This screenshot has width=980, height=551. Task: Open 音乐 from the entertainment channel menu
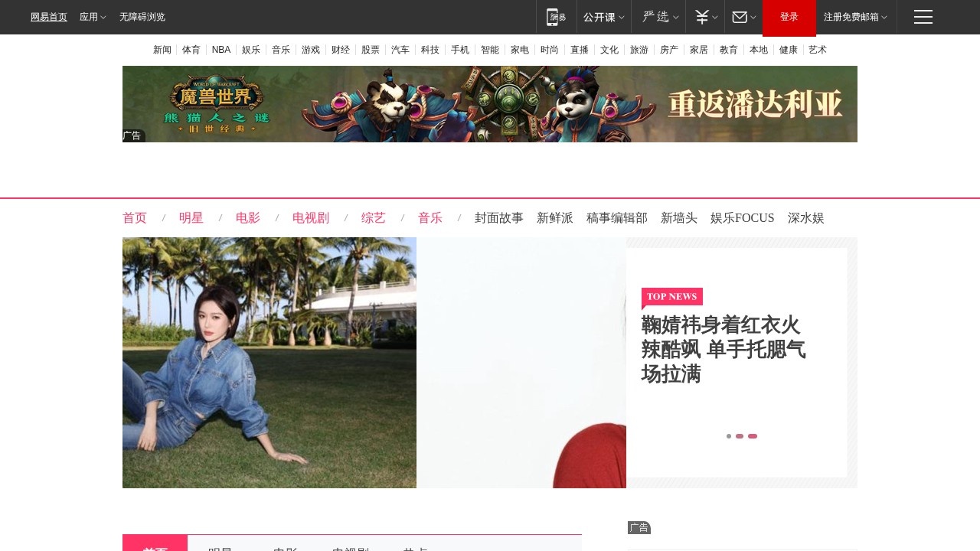[x=430, y=218]
